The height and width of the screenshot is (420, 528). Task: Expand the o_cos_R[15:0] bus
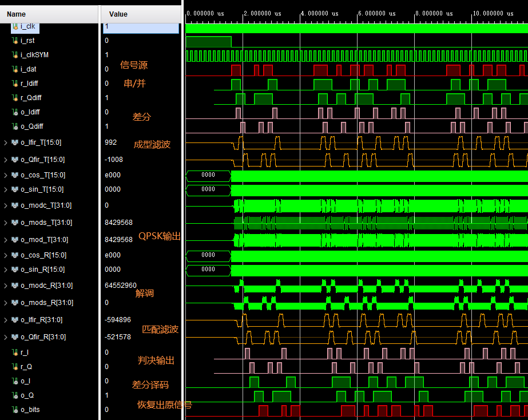[5, 255]
